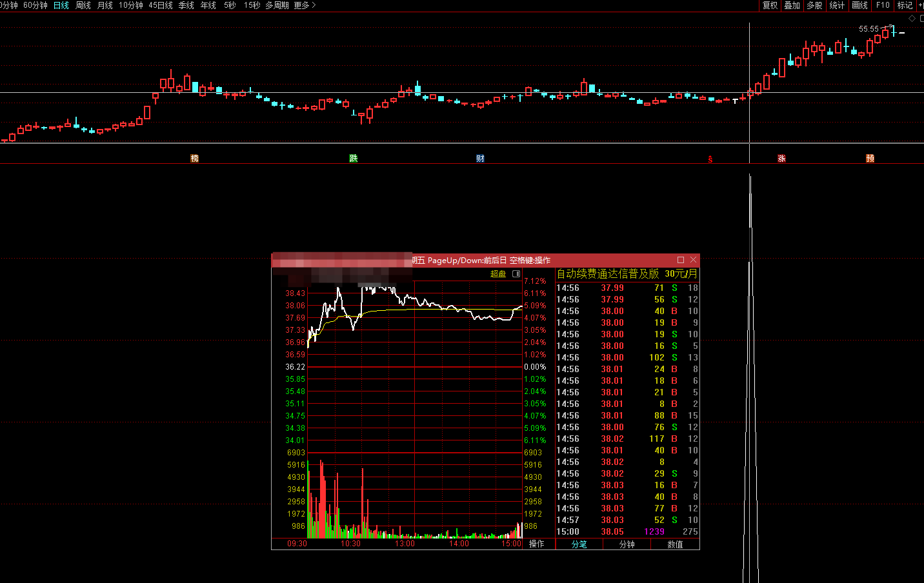Open the 操作 menu in popup
Viewport: 924px width, 583px height.
point(537,544)
